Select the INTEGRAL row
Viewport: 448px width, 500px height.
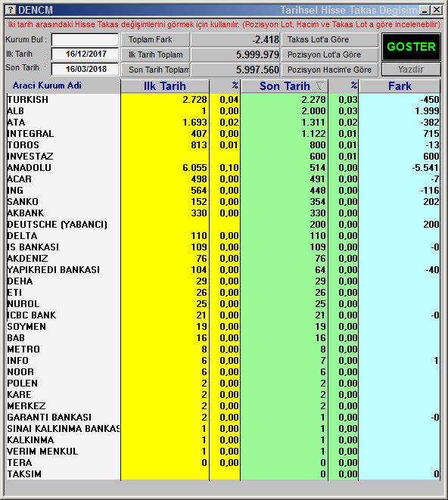point(223,134)
